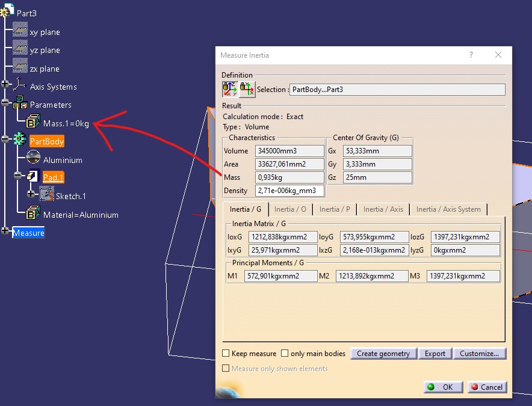Click the Mass value 0,935kg field
Image resolution: width=532 pixels, height=406 pixels.
coord(289,177)
